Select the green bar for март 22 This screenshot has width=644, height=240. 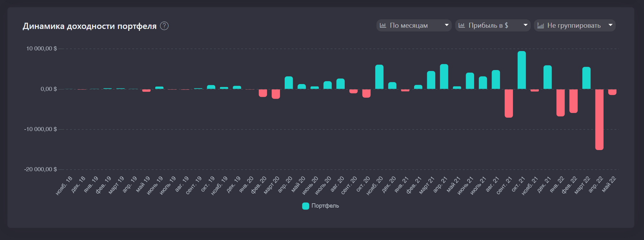point(586,78)
